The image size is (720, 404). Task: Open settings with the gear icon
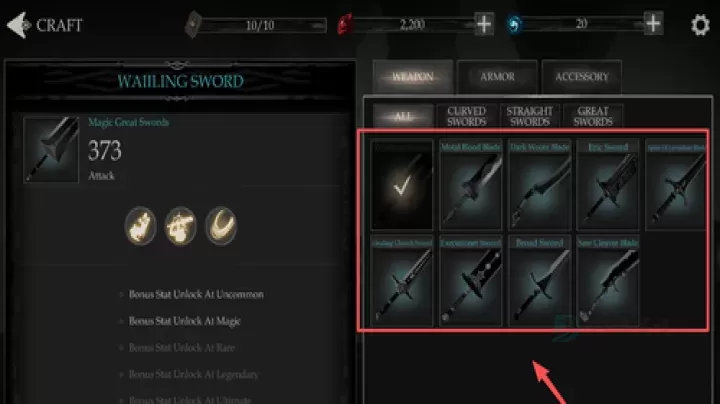[700, 24]
